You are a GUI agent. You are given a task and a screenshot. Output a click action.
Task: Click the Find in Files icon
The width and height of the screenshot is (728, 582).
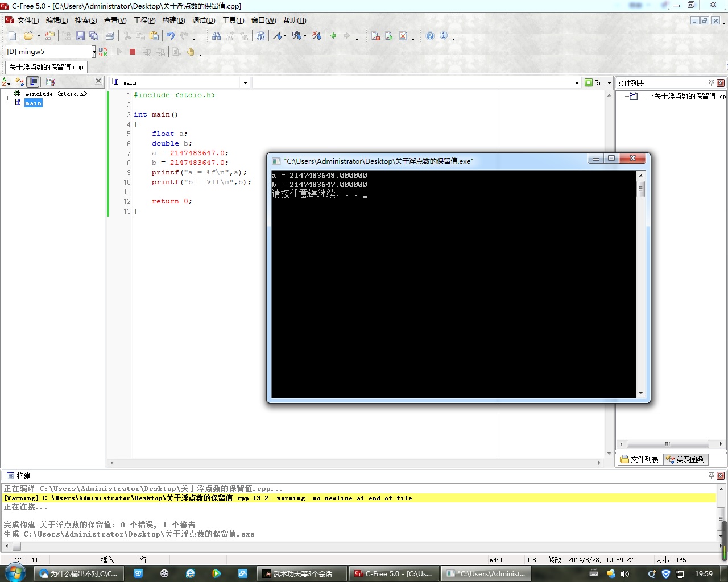(x=260, y=36)
